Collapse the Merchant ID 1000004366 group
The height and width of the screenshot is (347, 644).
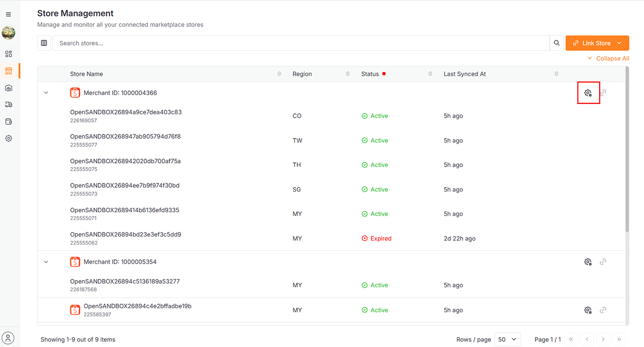pyautogui.click(x=46, y=92)
